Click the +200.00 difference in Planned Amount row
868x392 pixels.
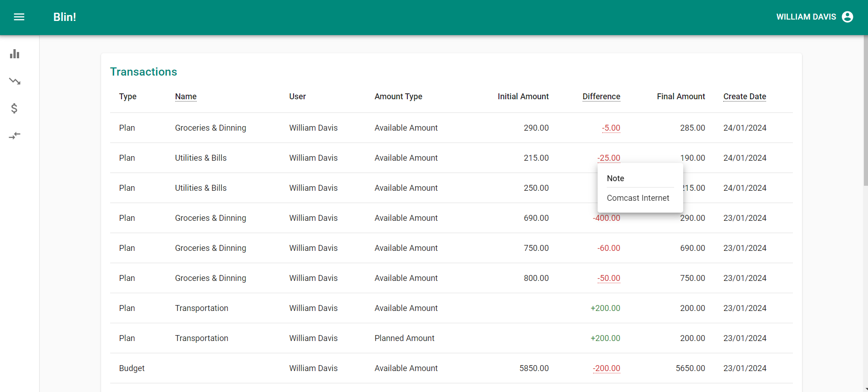pyautogui.click(x=605, y=338)
